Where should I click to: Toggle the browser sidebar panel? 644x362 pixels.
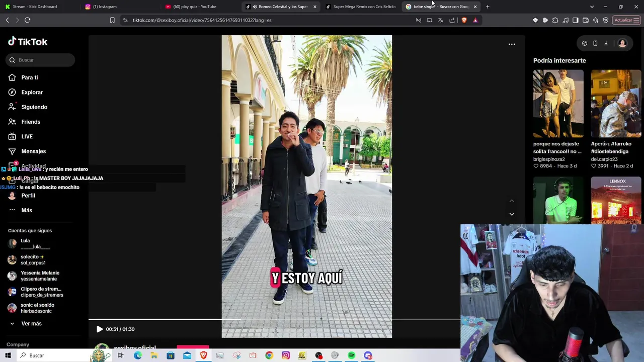point(576,20)
